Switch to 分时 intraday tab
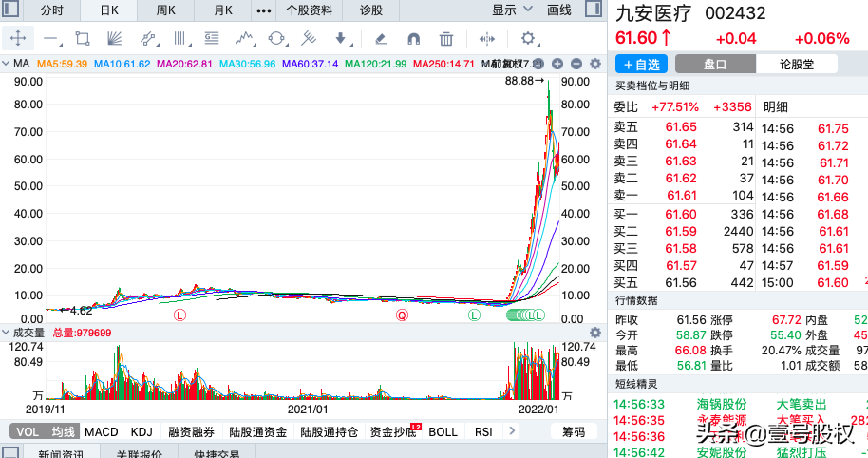This screenshot has height=458, width=868. coord(52,10)
